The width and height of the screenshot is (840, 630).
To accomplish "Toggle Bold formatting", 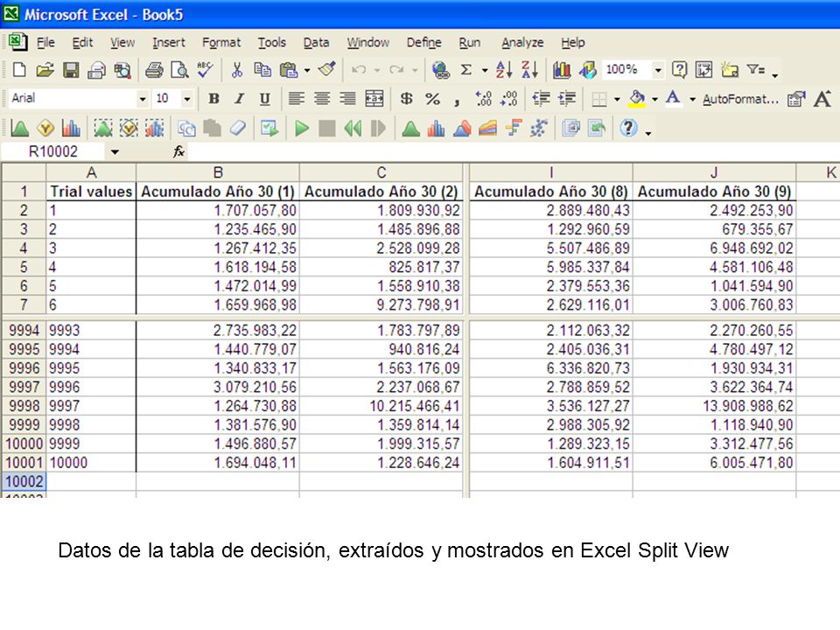I will click(213, 99).
